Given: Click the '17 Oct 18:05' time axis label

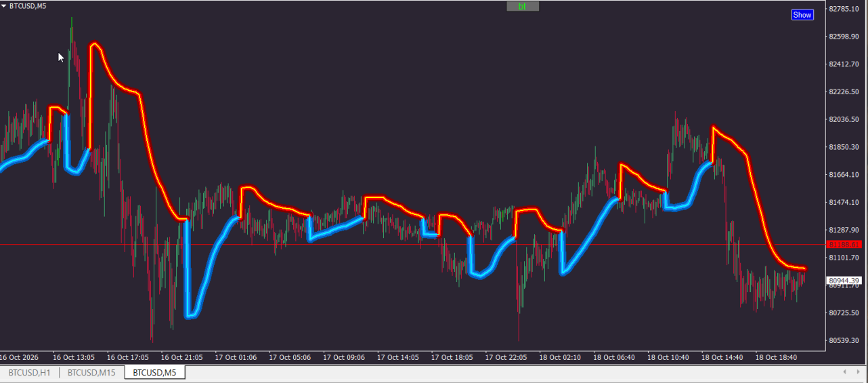Looking at the screenshot, I should pyautogui.click(x=452, y=357).
